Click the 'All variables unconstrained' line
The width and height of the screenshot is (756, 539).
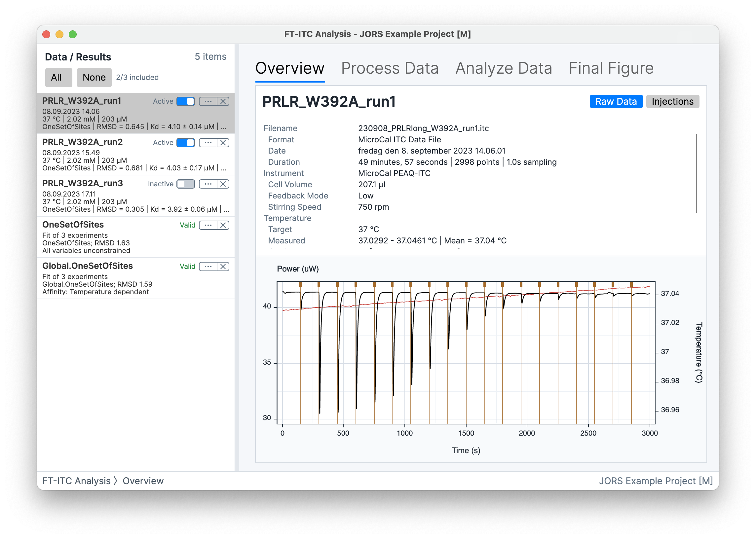tap(86, 251)
